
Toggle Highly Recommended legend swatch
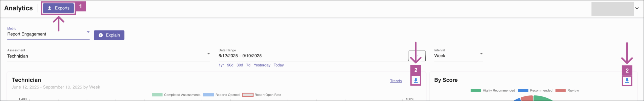(x=475, y=90)
